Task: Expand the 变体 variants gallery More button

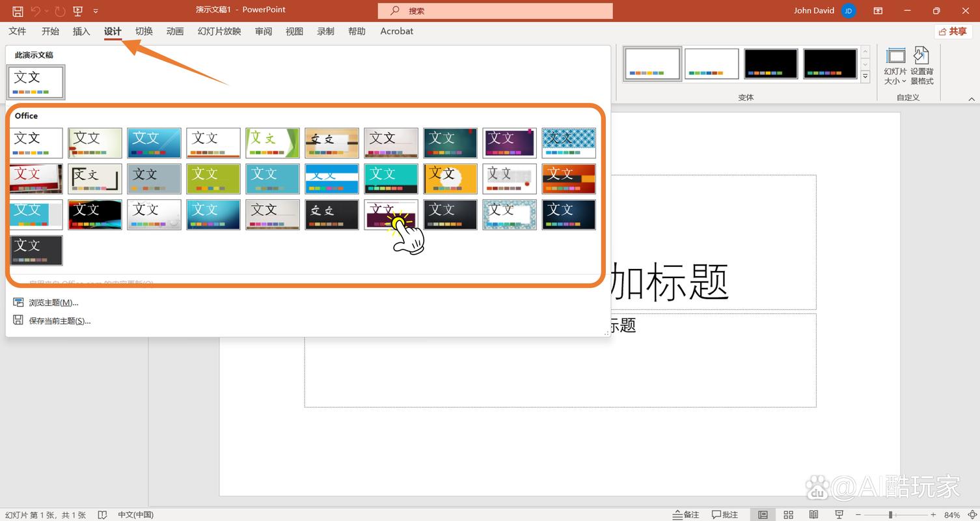Action: (x=865, y=76)
